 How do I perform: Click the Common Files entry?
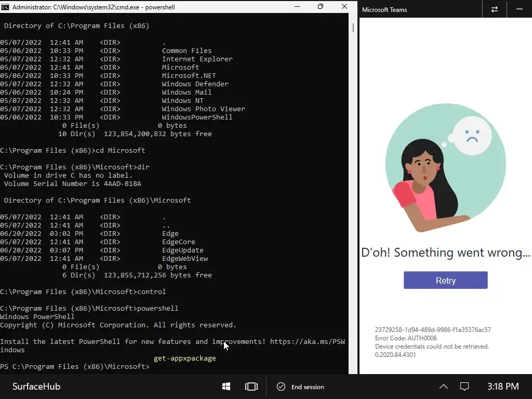[x=187, y=50]
